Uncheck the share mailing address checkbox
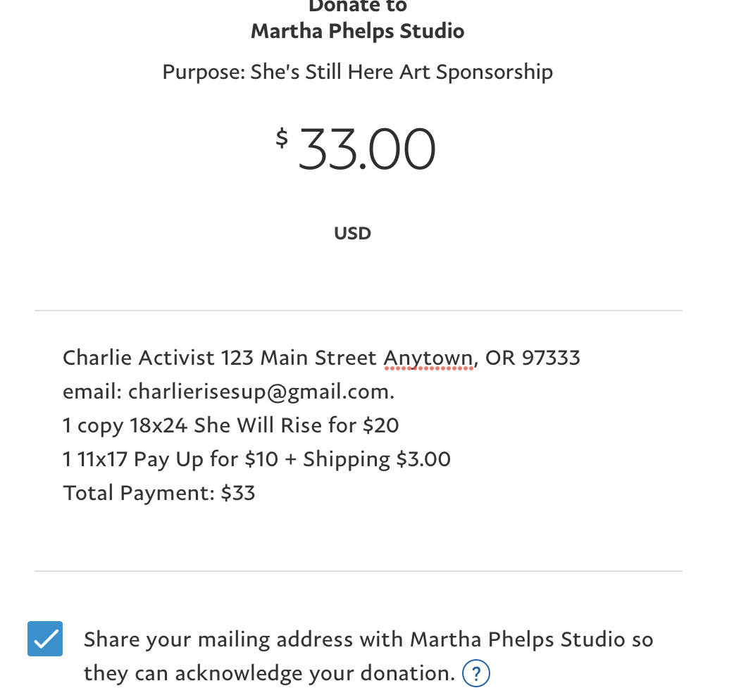 pos(45,639)
